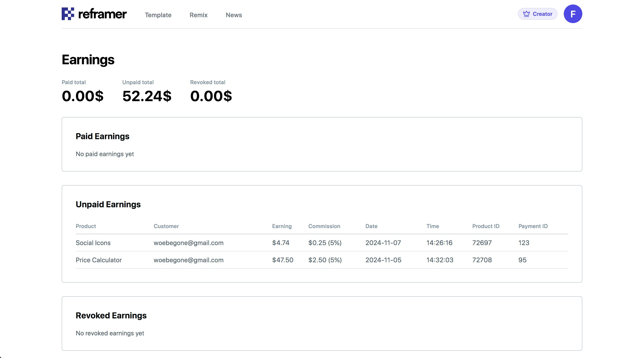This screenshot has height=358, width=644.
Task: Open the Template nav item
Action: [158, 15]
